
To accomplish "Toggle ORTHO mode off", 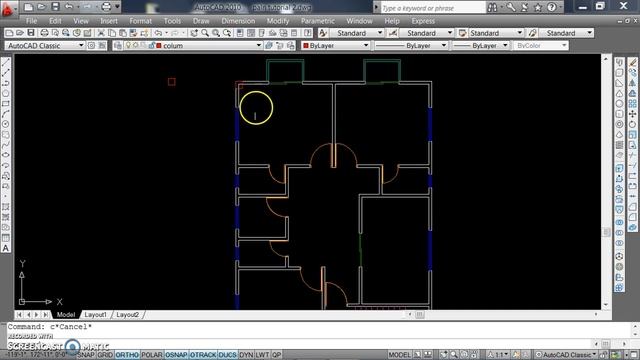I will 127,355.
